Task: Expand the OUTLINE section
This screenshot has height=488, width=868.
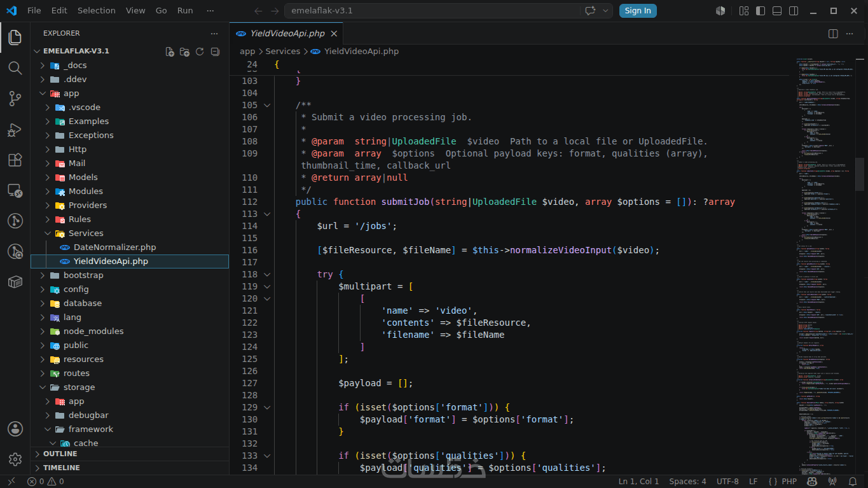Action: pyautogui.click(x=130, y=454)
